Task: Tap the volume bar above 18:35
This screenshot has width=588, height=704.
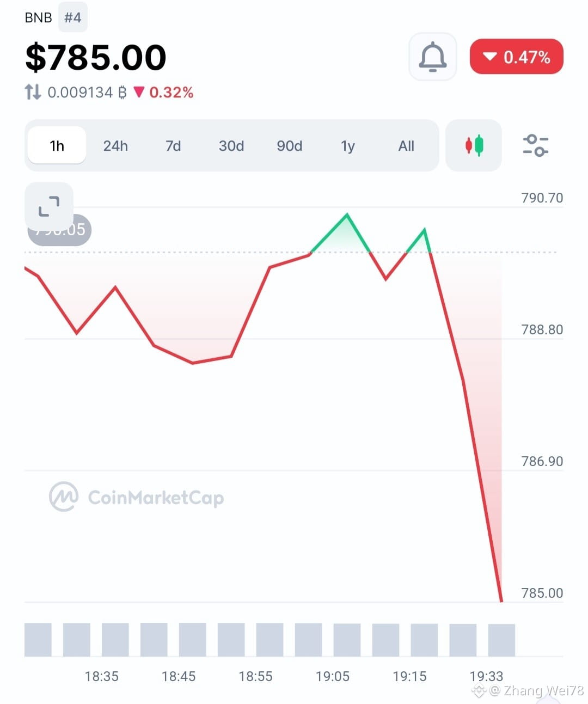Action: pyautogui.click(x=115, y=639)
